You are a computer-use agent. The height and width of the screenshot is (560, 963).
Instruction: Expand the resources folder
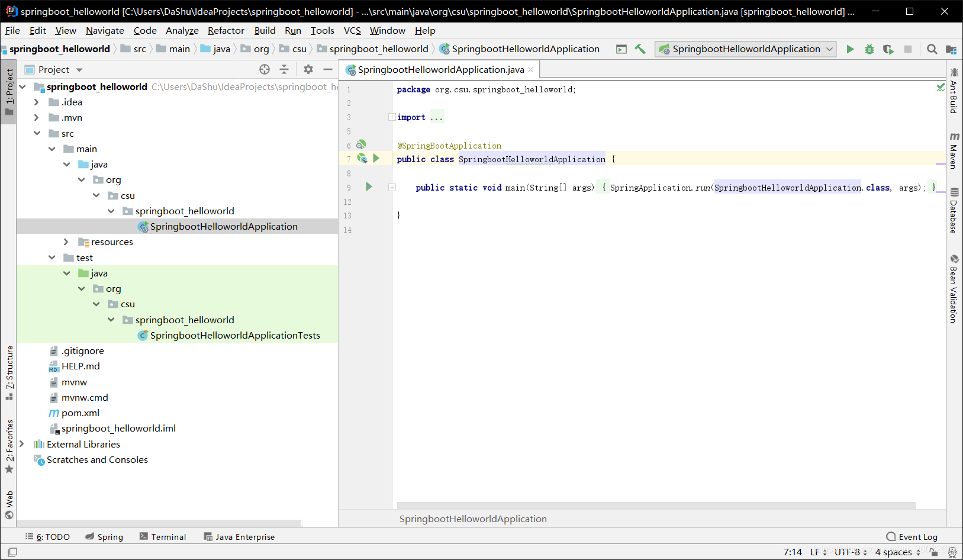[66, 242]
